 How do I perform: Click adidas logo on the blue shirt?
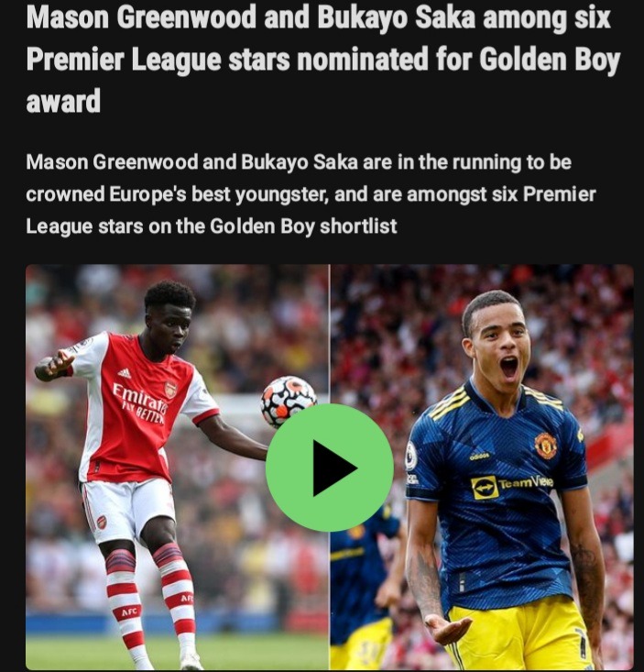pos(479,456)
